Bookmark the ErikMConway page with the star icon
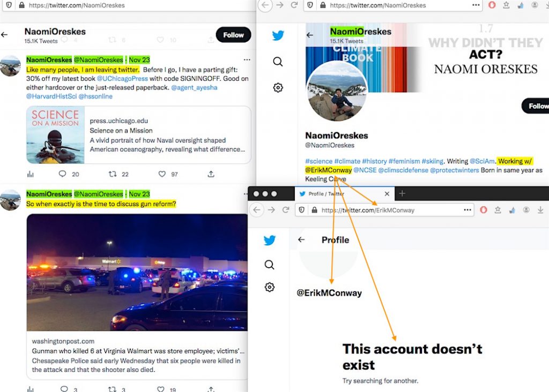Viewport: 549px width, 392px height. (498, 210)
